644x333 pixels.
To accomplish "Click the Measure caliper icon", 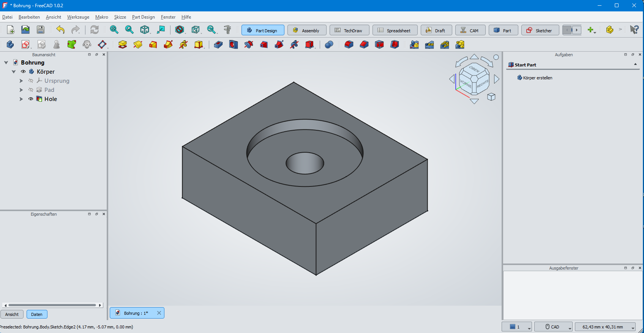I will pos(227,30).
